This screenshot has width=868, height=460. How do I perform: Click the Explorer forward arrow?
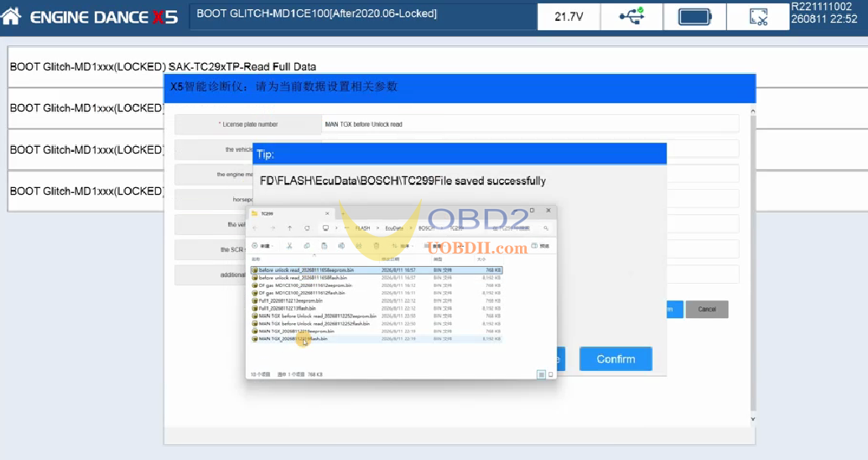pyautogui.click(x=273, y=228)
